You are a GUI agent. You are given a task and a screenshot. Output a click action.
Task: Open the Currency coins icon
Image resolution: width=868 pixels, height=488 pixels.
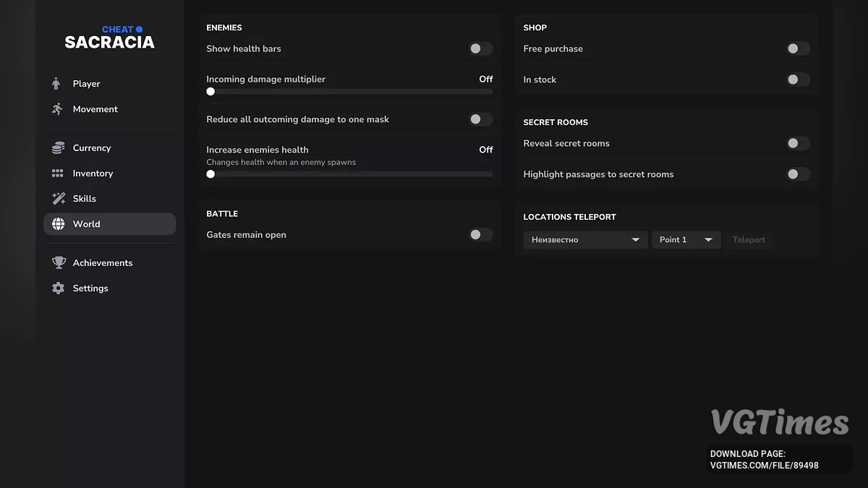tap(56, 147)
